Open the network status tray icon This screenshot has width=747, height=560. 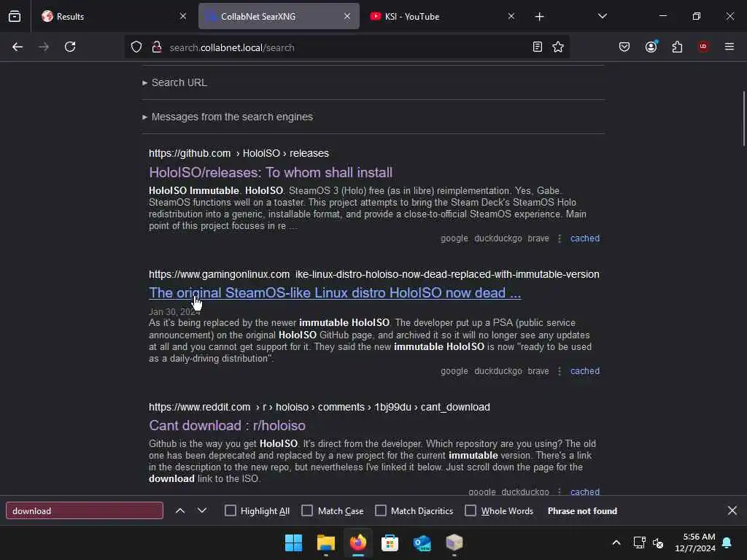pos(639,542)
